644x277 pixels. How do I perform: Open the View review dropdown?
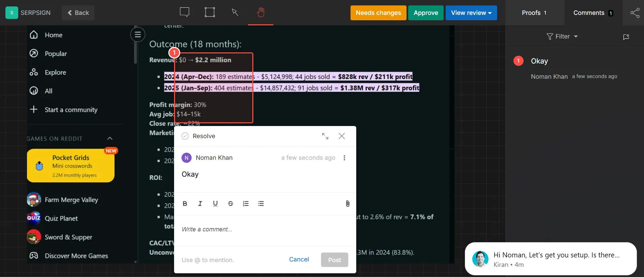pos(471,13)
